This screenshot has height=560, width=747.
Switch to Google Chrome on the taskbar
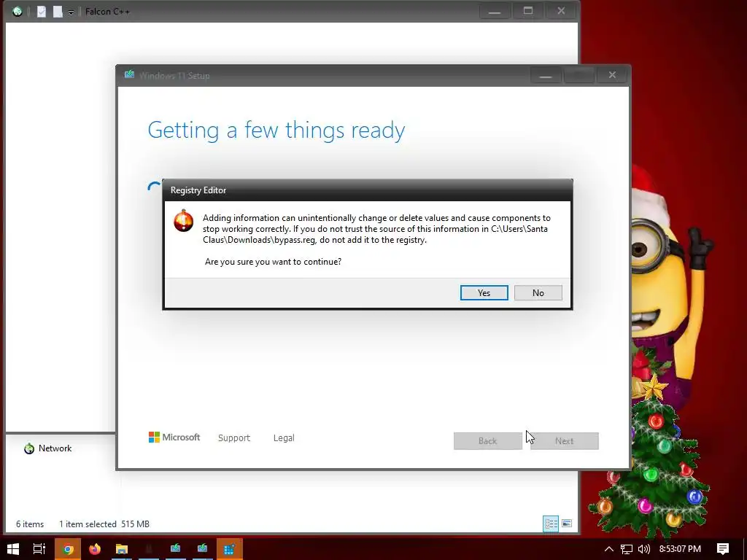click(68, 549)
